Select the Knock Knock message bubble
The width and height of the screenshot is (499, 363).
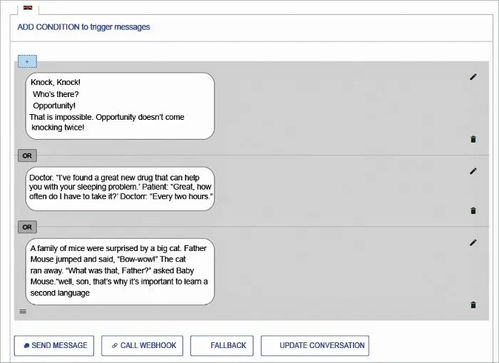pyautogui.click(x=120, y=106)
